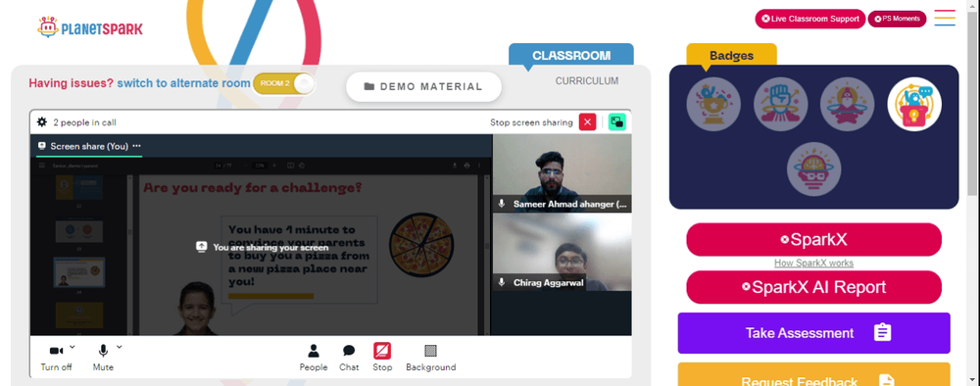Turn off the camera
Image resolution: width=980 pixels, height=386 pixels.
tap(56, 358)
